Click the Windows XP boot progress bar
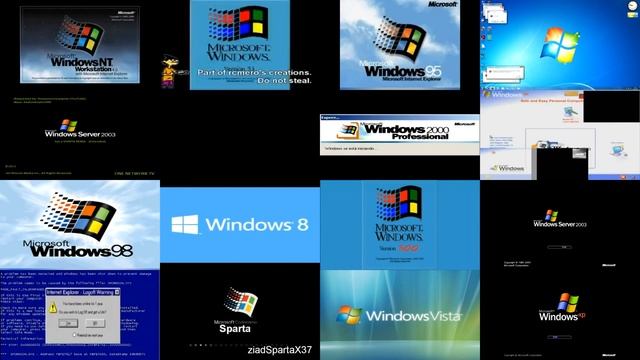This screenshot has height=360, width=640. pyautogui.click(x=559, y=337)
